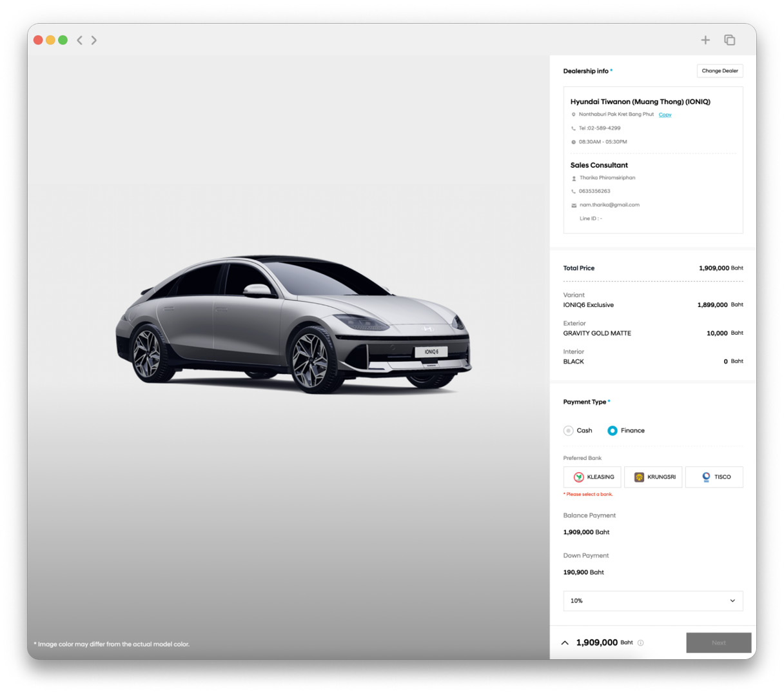Go back using the browser back arrow
This screenshot has height=694, width=784.
79,40
